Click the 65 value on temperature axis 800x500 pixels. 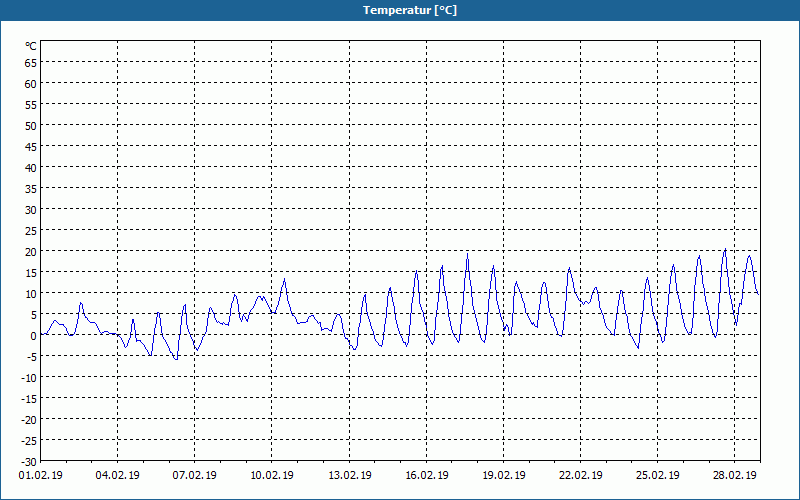31,63
